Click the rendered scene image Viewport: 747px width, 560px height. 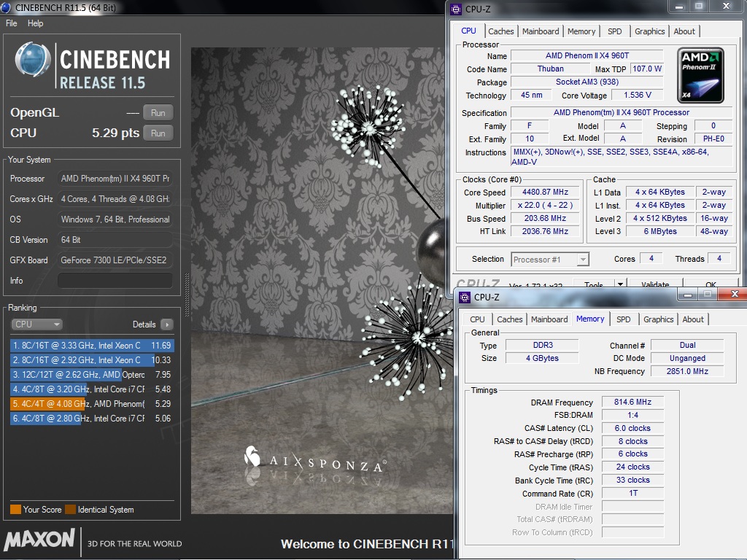pos(322,280)
